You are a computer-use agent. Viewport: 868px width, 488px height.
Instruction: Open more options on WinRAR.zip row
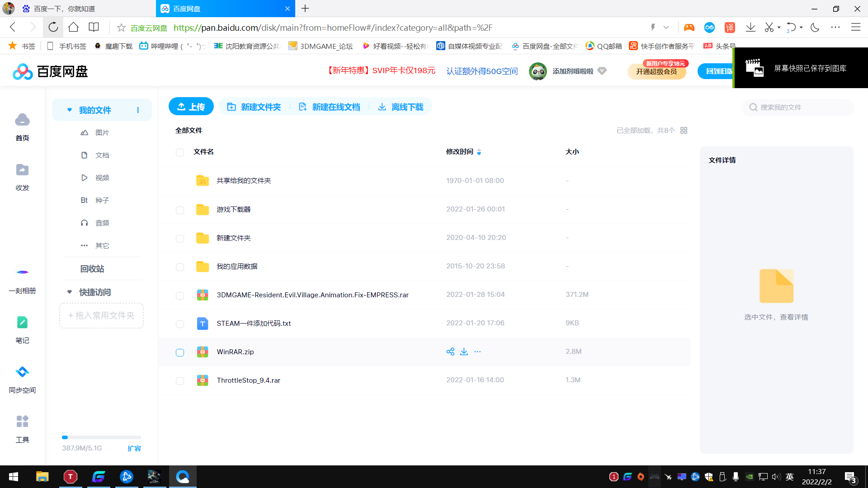point(477,352)
